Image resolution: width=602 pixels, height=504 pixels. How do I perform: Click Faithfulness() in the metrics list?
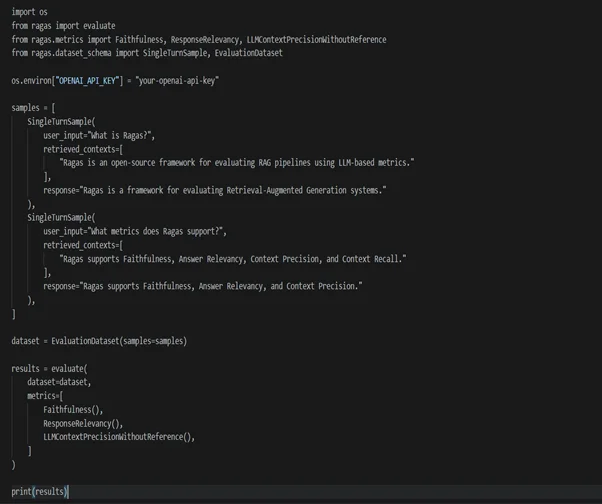[x=73, y=410]
